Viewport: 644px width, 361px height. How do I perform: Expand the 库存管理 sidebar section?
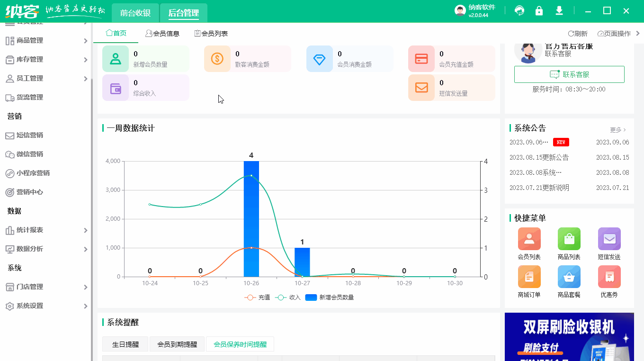click(45, 59)
